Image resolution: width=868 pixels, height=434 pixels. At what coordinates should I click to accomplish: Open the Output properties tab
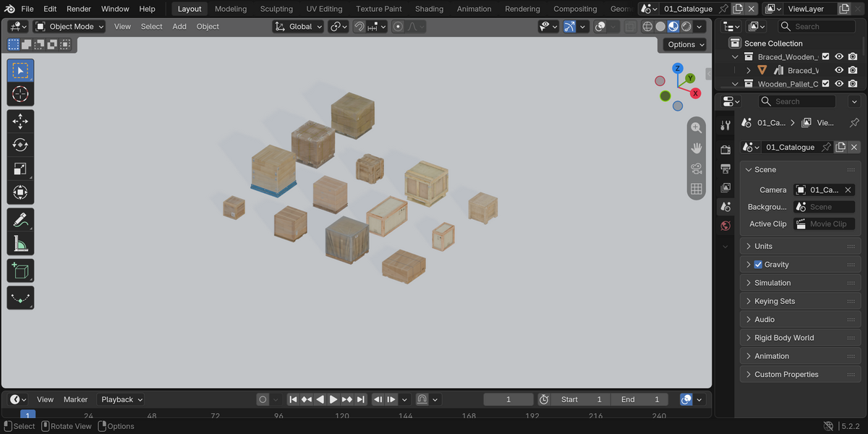[x=726, y=169]
